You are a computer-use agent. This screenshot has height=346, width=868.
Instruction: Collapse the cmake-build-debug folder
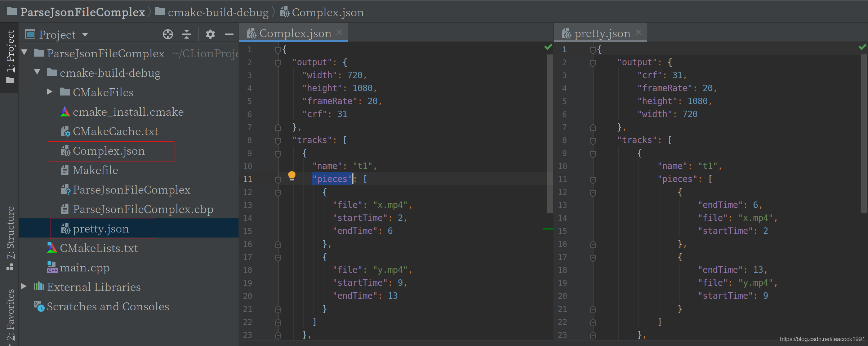[x=37, y=72]
